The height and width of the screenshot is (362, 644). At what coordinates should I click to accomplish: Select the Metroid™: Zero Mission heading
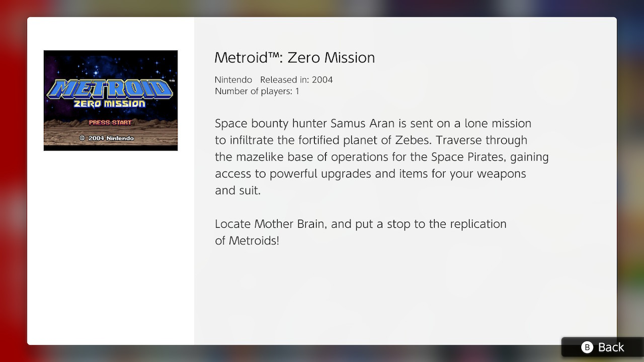pos(294,58)
